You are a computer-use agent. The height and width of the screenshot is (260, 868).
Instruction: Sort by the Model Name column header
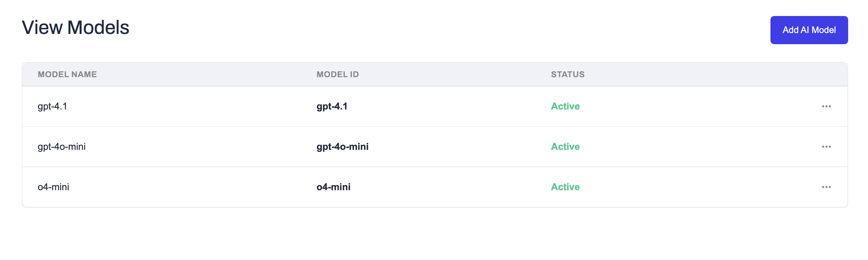pyautogui.click(x=67, y=74)
